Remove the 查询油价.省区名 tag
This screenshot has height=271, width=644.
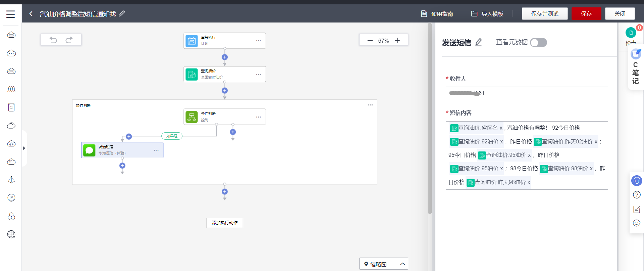click(x=501, y=128)
